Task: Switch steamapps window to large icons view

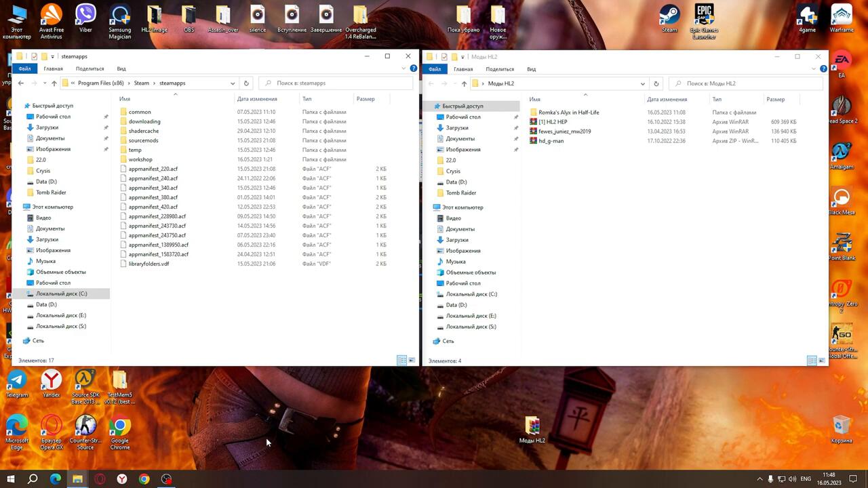Action: coord(412,361)
